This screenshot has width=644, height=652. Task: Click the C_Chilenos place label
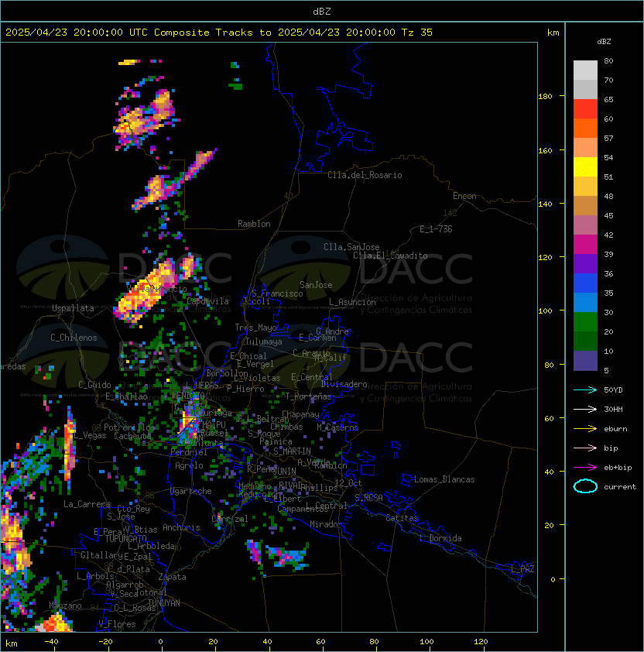[74, 338]
